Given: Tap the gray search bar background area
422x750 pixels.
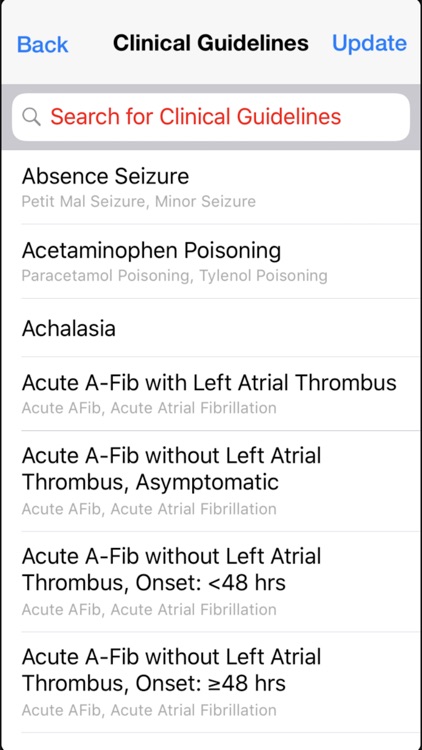Looking at the screenshot, I should pyautogui.click(x=211, y=89).
